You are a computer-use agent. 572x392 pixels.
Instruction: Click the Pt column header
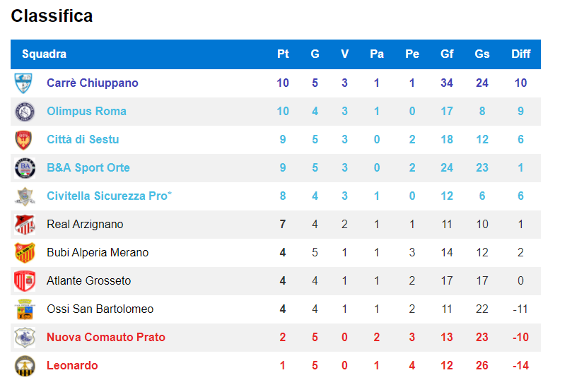point(283,54)
